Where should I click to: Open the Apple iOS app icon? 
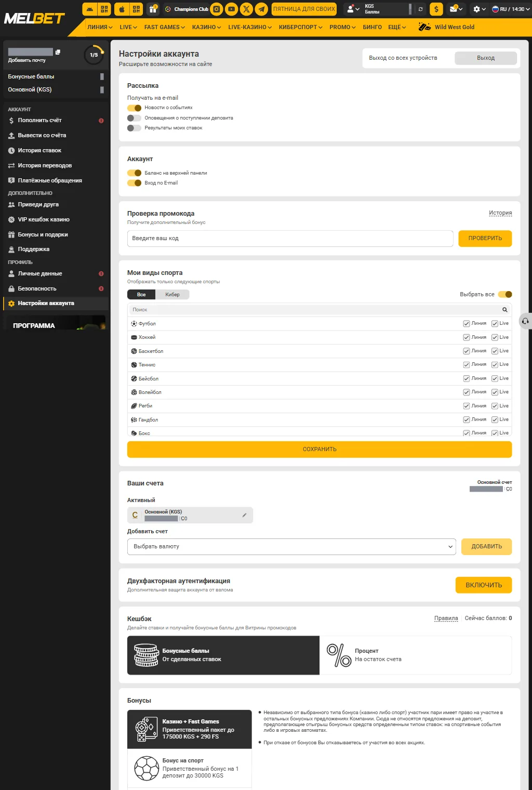tap(122, 9)
